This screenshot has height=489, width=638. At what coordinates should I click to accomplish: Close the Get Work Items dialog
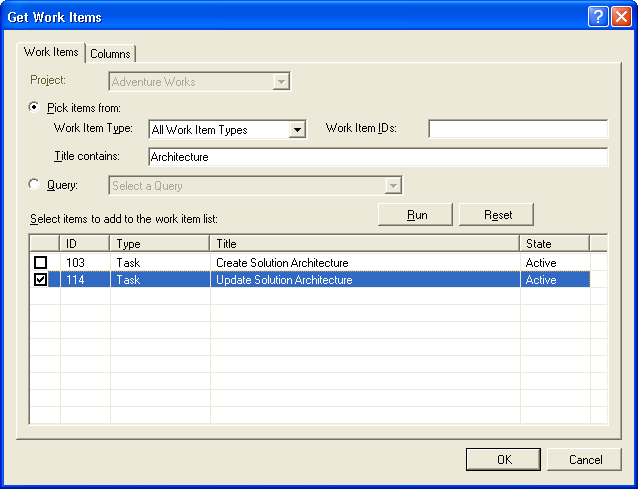(x=620, y=17)
